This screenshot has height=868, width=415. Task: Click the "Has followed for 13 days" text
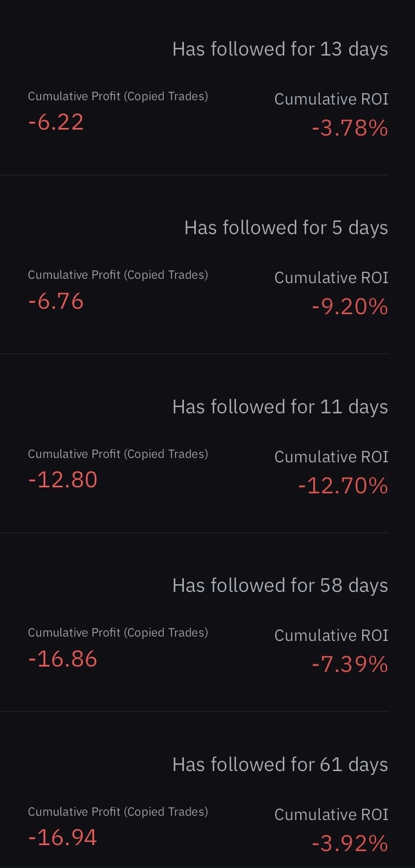pyautogui.click(x=280, y=49)
